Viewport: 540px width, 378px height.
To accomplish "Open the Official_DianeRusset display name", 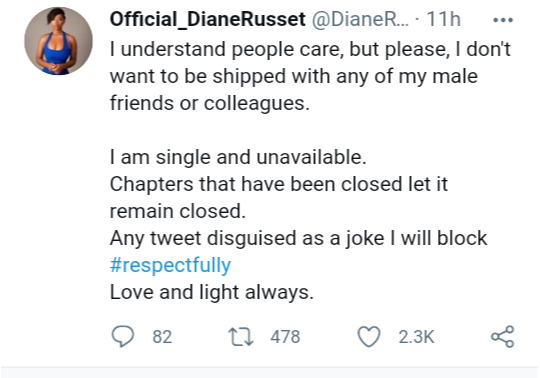I will [208, 19].
